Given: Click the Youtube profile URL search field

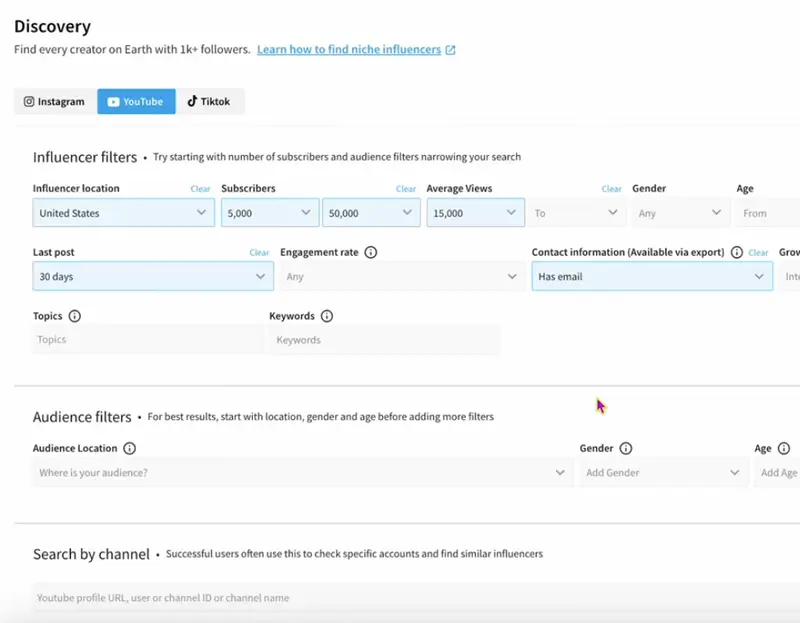Looking at the screenshot, I should click(x=400, y=598).
